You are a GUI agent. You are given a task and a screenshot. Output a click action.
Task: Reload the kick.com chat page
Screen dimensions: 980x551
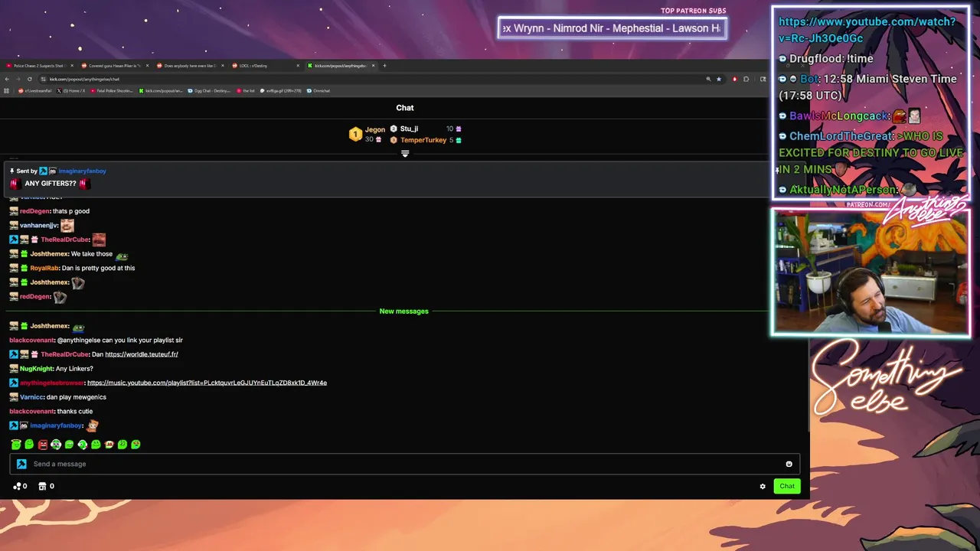[29, 79]
